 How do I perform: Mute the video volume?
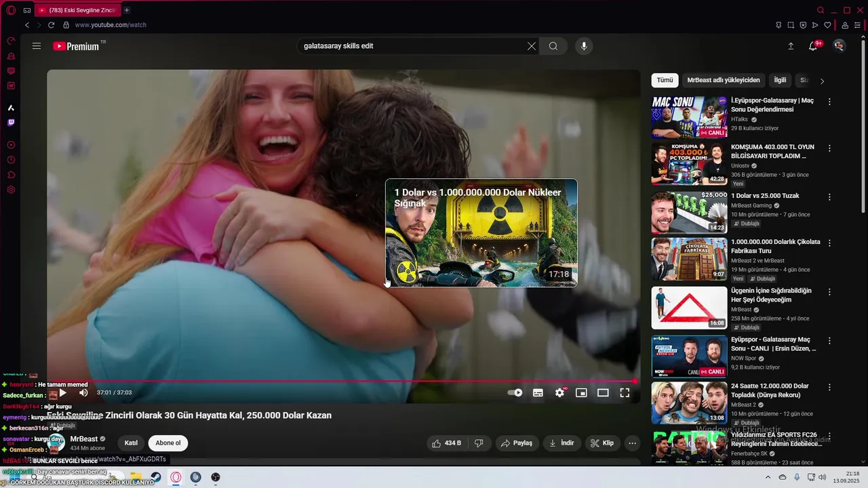83,392
